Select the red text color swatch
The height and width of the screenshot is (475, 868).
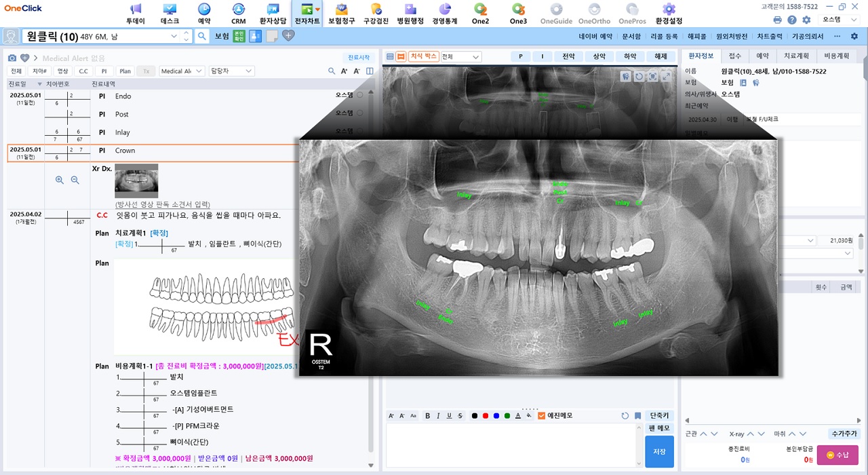pos(486,415)
